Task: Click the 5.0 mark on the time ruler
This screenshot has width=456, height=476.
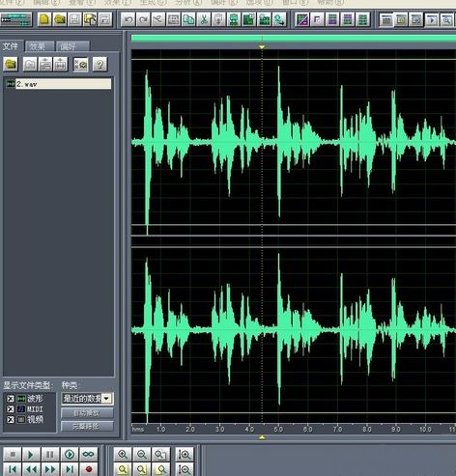Action: [278, 430]
